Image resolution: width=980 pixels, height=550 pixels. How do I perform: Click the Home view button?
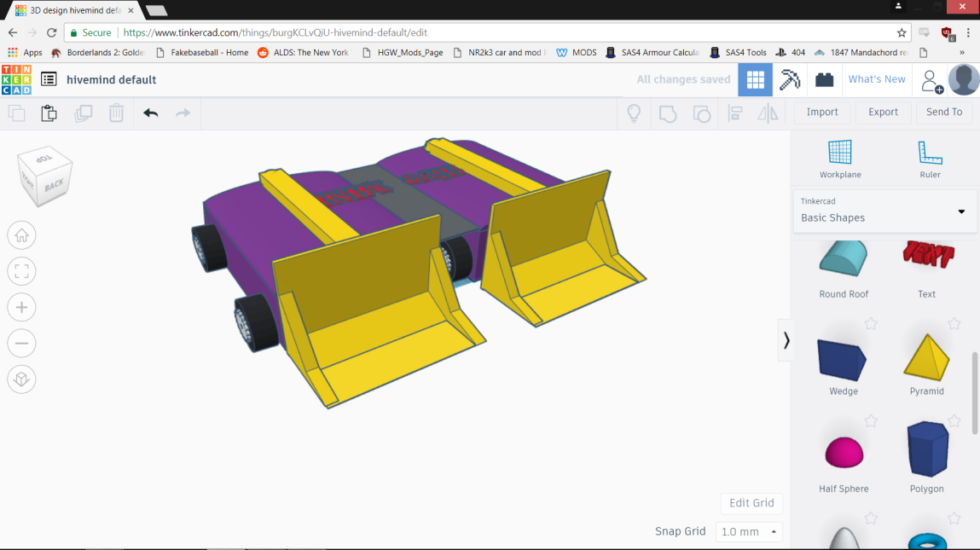click(x=22, y=235)
